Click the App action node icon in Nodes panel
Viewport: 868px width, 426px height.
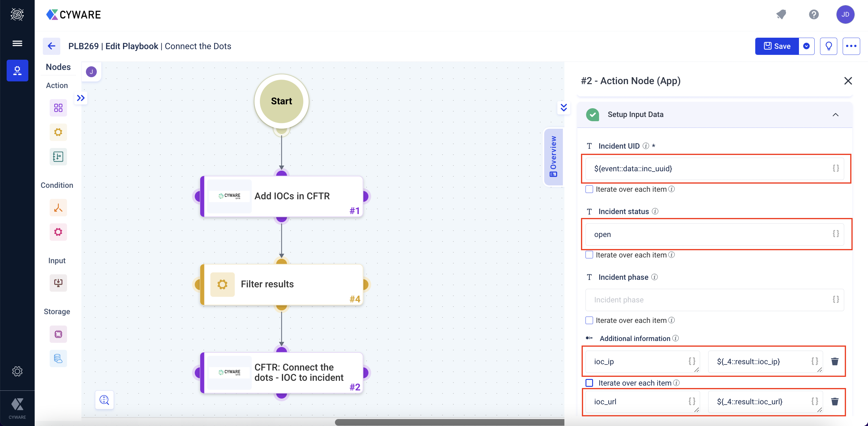click(x=58, y=108)
